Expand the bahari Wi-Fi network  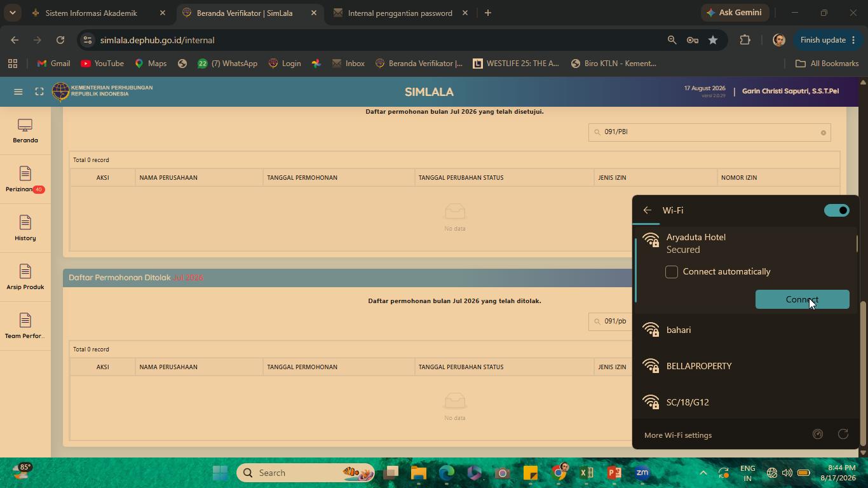pyautogui.click(x=745, y=330)
